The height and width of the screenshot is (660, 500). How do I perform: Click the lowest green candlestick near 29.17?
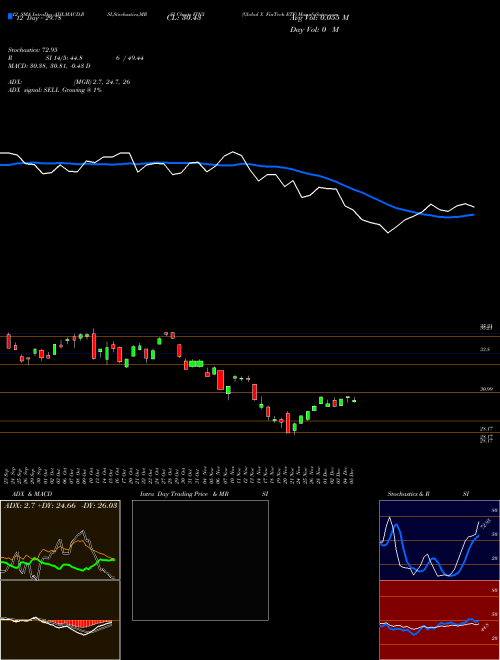click(295, 428)
